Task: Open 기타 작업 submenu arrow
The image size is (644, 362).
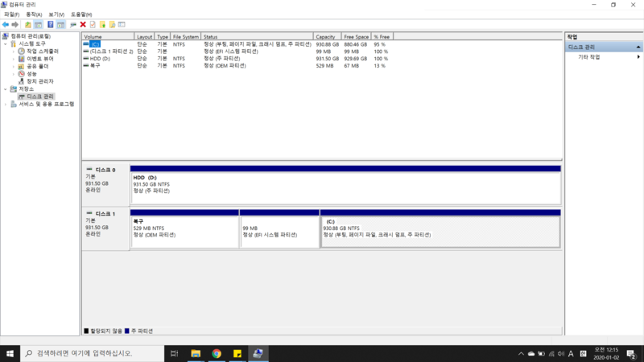Action: coord(638,57)
